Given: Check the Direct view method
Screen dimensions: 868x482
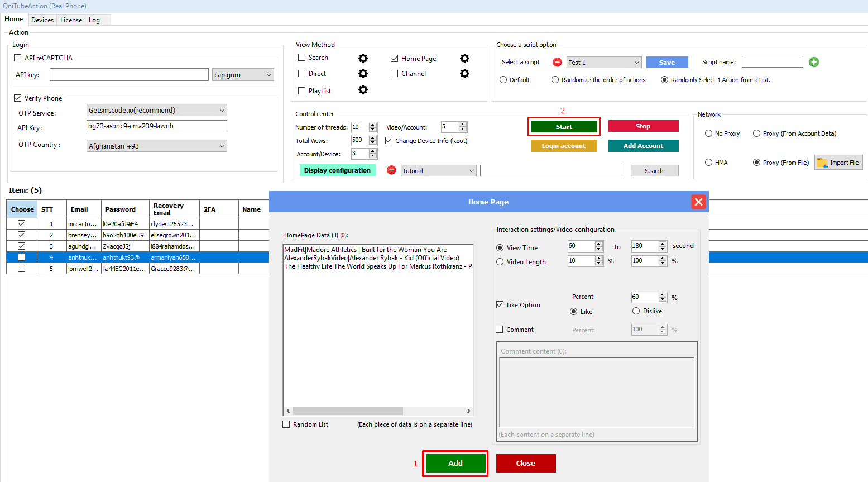Looking at the screenshot, I should click(x=302, y=74).
